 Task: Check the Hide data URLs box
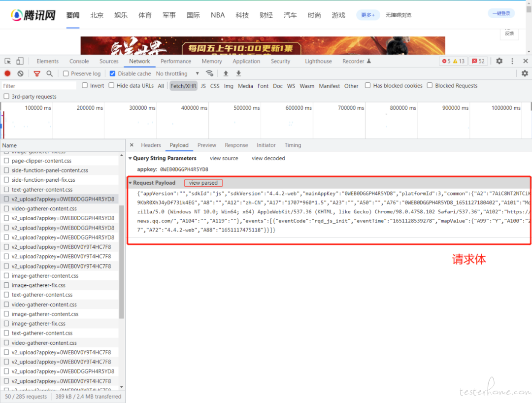112,86
